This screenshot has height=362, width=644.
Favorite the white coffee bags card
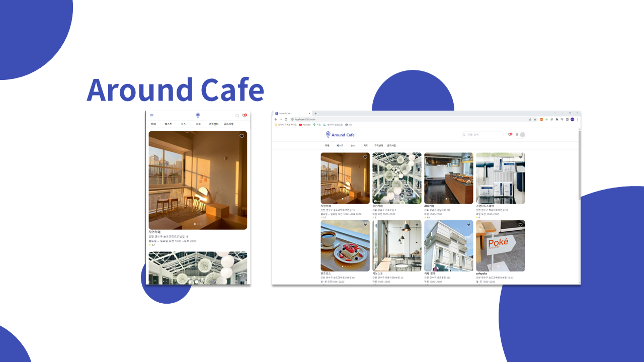(521, 157)
